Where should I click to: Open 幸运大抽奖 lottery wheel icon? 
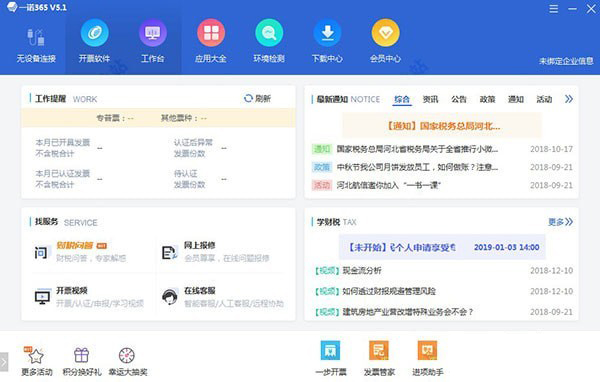click(x=127, y=355)
